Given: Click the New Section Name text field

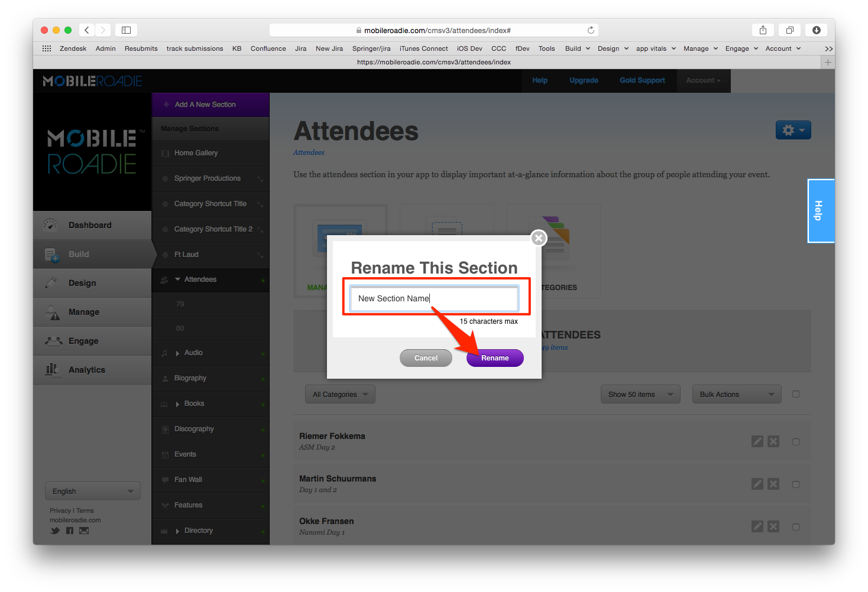Looking at the screenshot, I should pos(434,298).
